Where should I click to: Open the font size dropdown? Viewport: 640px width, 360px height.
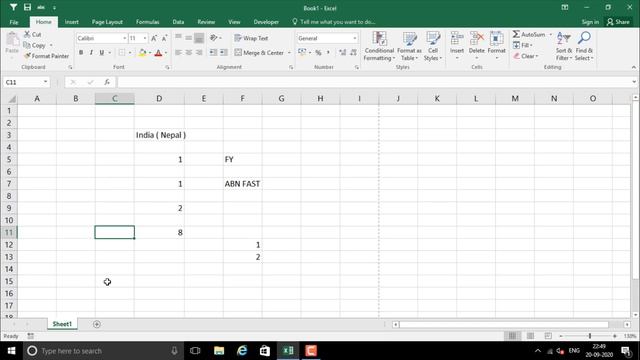(144, 38)
